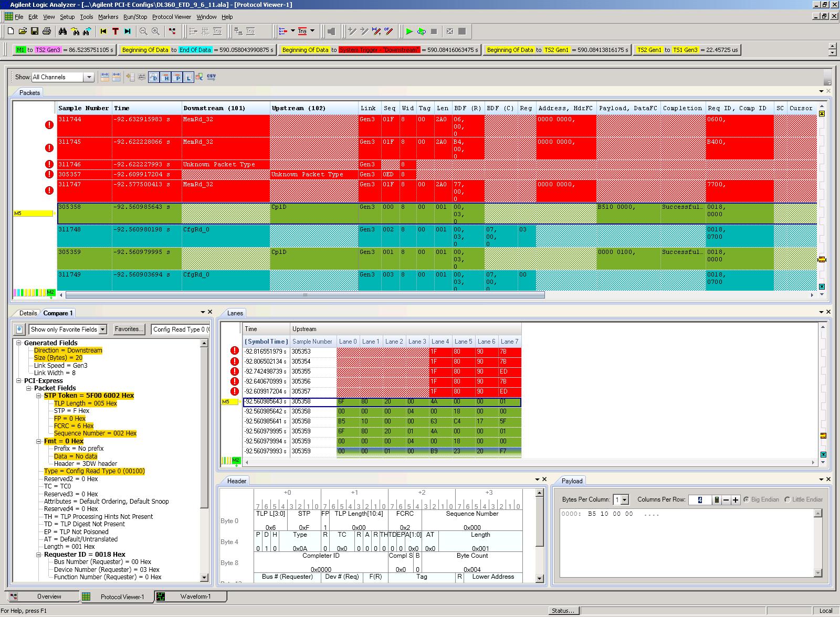Click the CSV export icon
Viewport: 840px width, 617px height.
pos(211,77)
